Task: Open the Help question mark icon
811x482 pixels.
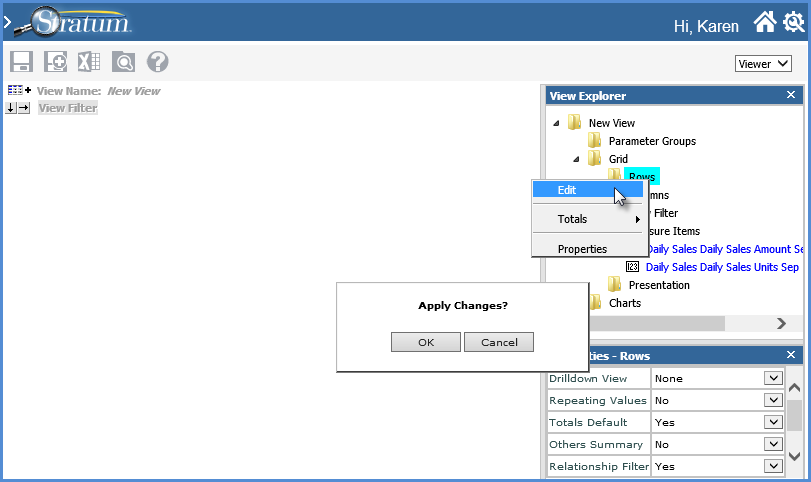Action: coord(157,62)
